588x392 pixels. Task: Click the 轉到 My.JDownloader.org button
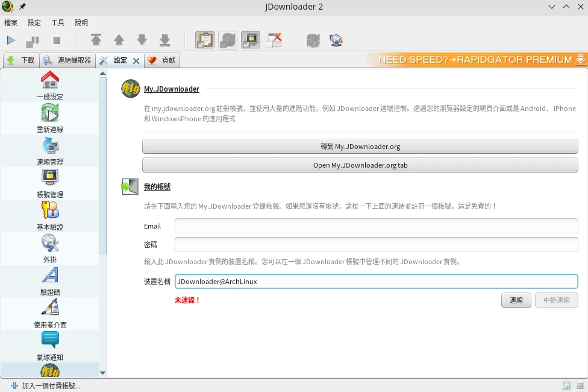[x=360, y=147]
